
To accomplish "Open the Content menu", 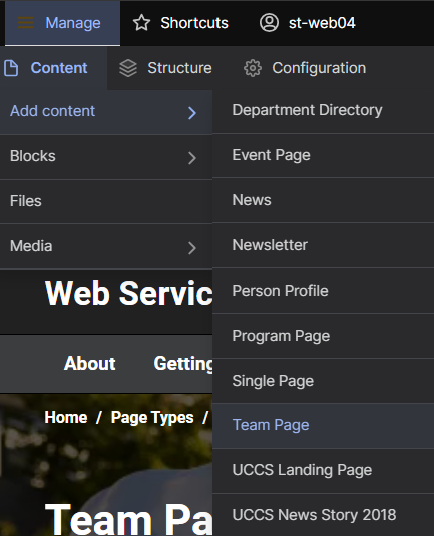I will pos(53,68).
